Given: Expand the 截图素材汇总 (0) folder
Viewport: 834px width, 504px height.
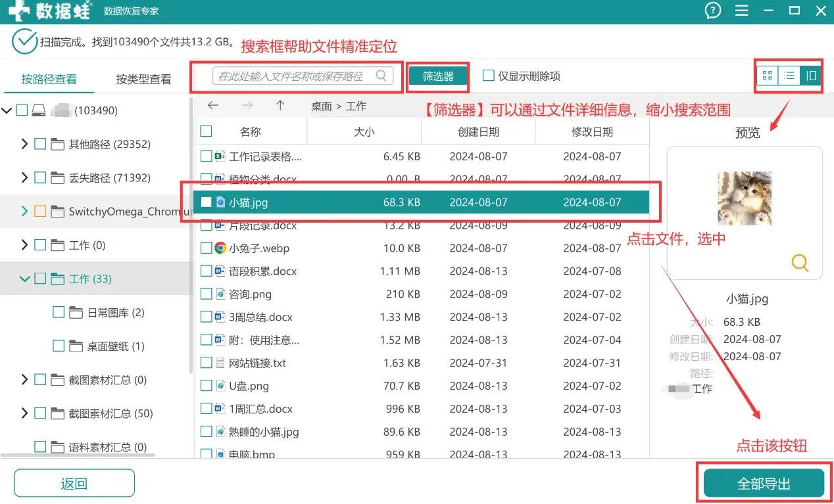Looking at the screenshot, I should pyautogui.click(x=24, y=380).
